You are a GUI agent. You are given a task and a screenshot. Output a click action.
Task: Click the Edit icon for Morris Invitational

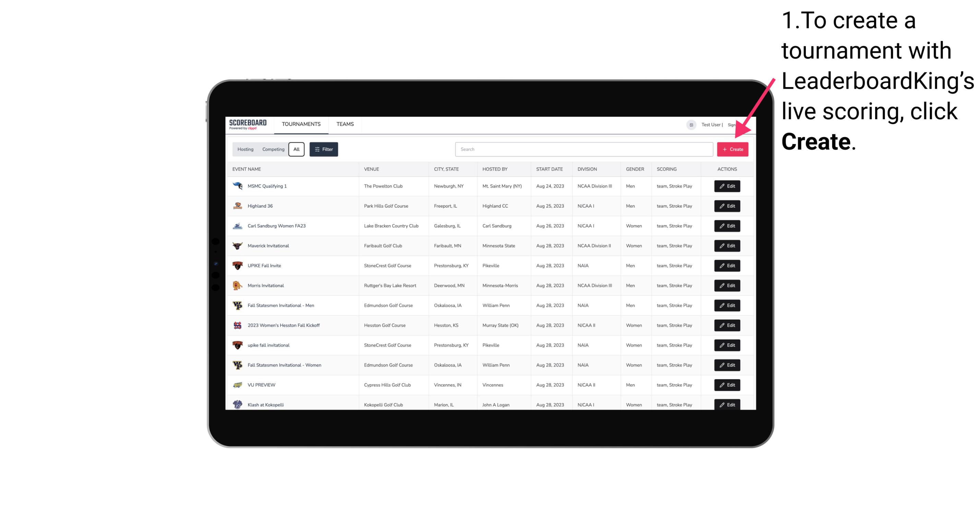[x=727, y=285]
